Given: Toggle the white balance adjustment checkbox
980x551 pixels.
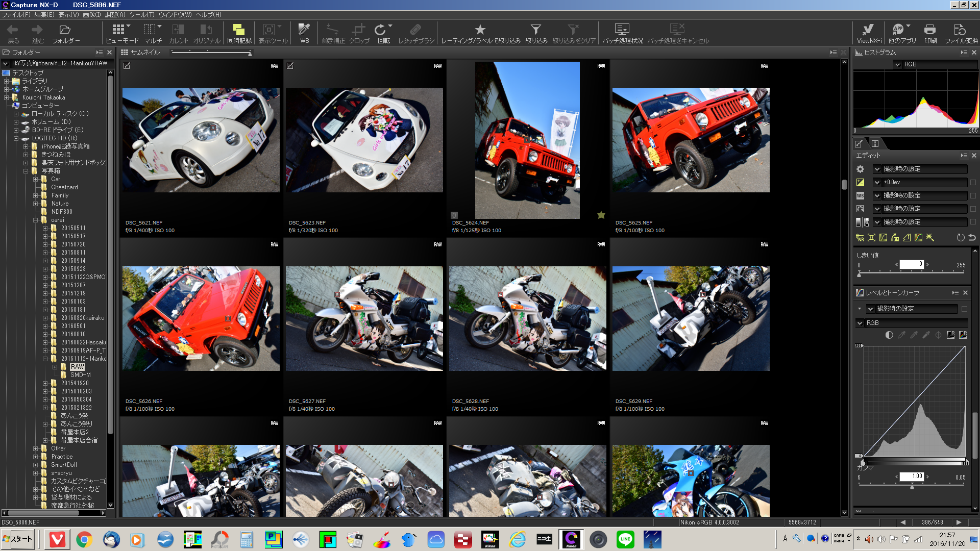Looking at the screenshot, I should (x=973, y=195).
